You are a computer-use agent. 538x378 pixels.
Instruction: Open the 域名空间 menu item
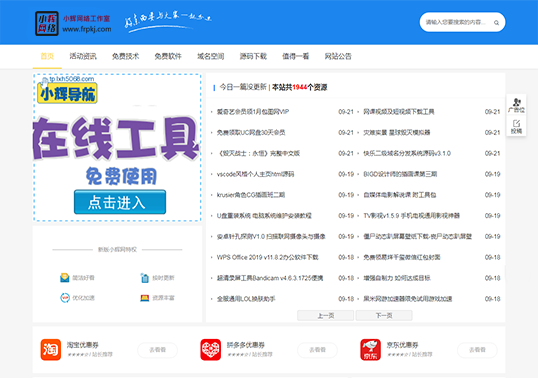[211, 56]
